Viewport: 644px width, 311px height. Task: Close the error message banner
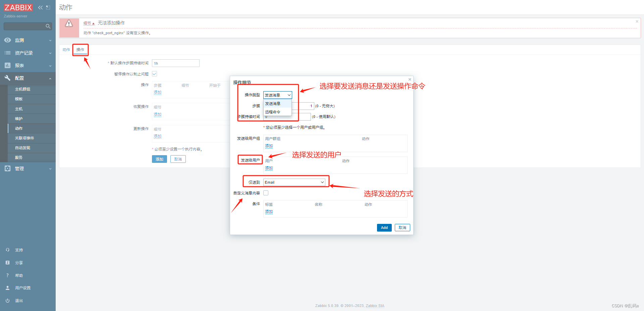[x=637, y=21]
